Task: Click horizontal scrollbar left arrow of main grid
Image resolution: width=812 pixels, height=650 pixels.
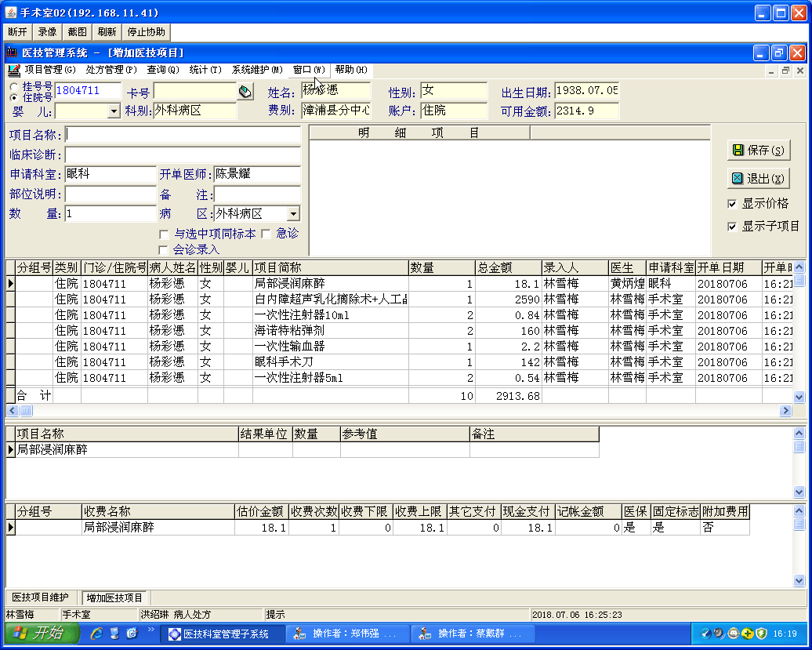Action: coord(12,411)
